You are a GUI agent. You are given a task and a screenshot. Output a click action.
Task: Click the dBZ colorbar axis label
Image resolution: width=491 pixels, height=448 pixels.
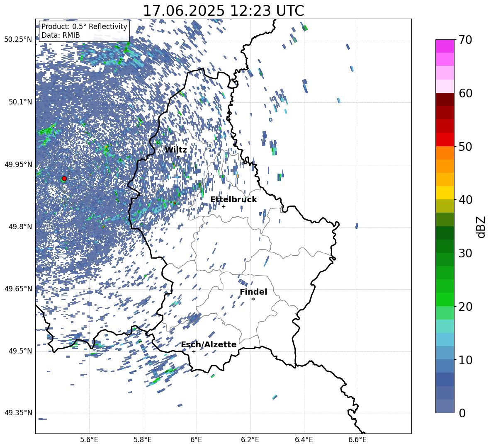[481, 227]
